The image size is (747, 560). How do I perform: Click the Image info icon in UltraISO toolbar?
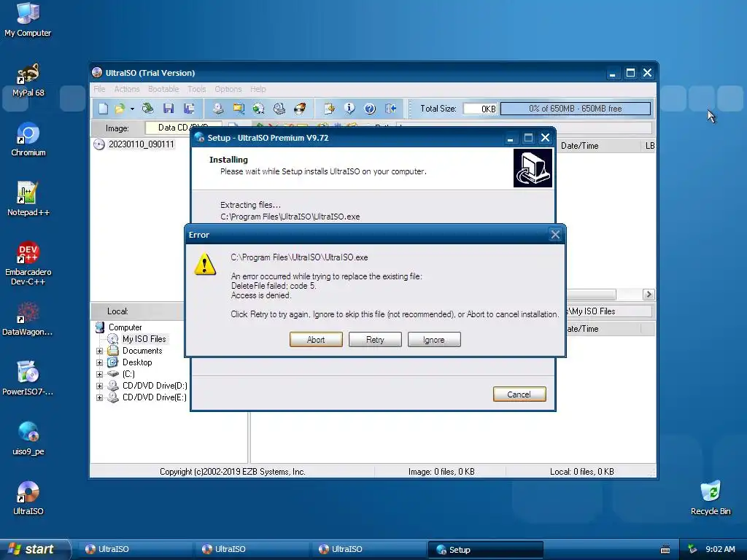click(x=349, y=109)
